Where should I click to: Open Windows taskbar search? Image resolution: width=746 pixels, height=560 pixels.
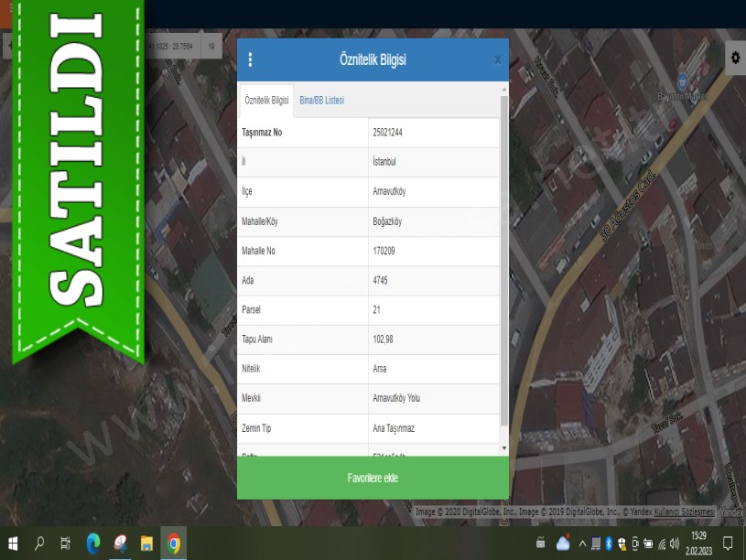[x=39, y=544]
